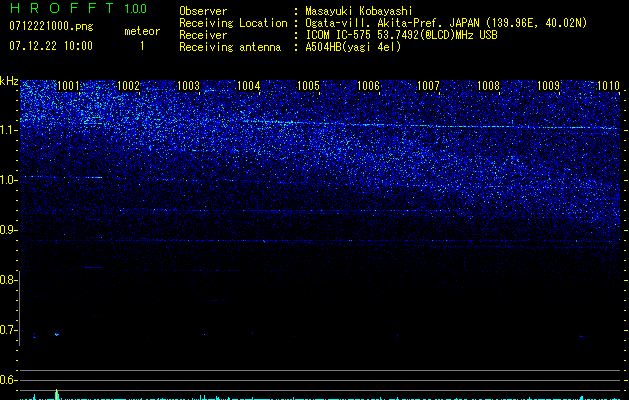The height and width of the screenshot is (400, 629).
Task: Click the date stamp 07.12.22 10:00
Action: (x=51, y=45)
